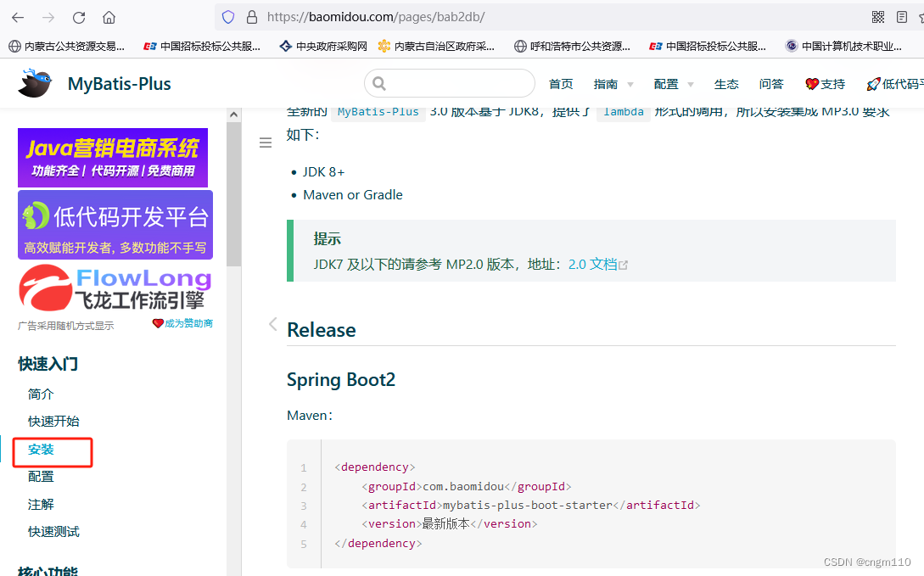924x576 pixels.
Task: Open the 中央政府采购网 bookmark
Action: 323,46
